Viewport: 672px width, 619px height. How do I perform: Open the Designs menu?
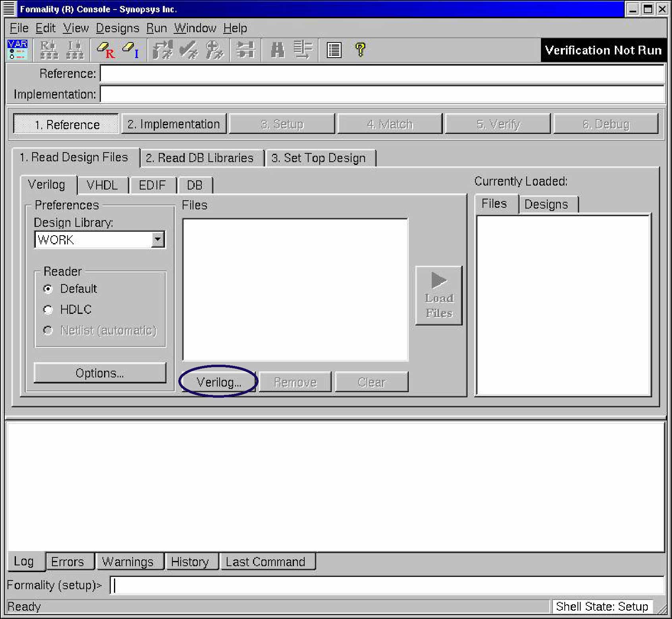pos(118,28)
